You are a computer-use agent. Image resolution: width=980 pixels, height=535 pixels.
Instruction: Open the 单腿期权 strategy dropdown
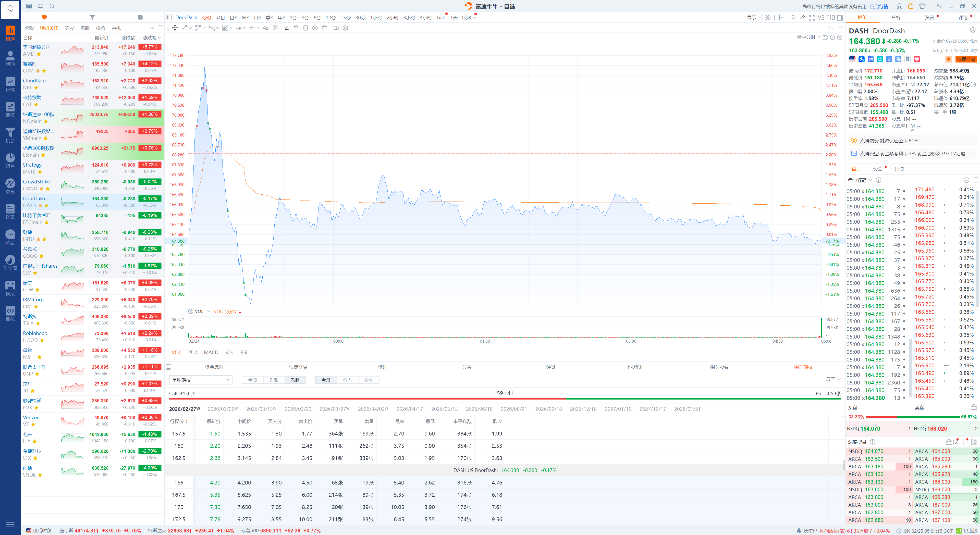[x=201, y=380]
